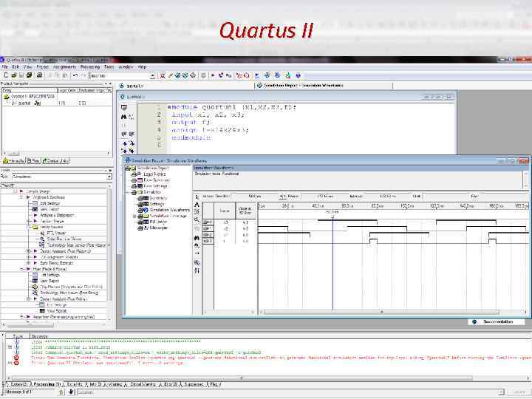Click the Sort icon at waveform toolbar bottom

(197, 270)
